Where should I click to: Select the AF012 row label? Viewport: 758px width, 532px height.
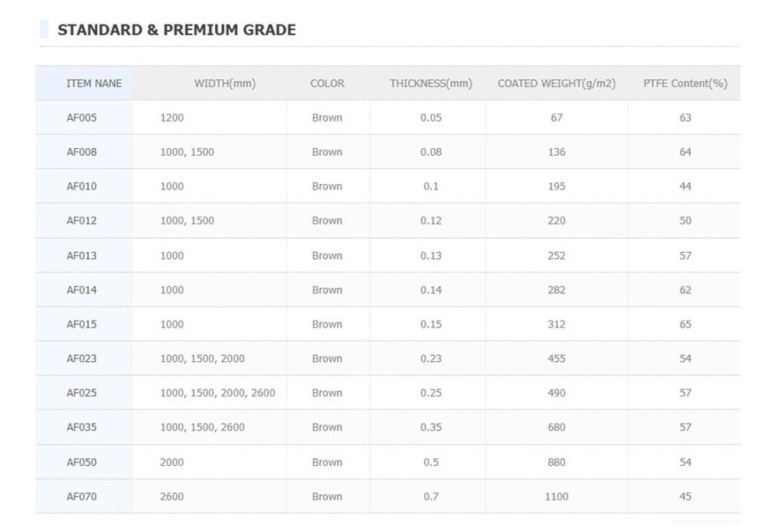82,221
